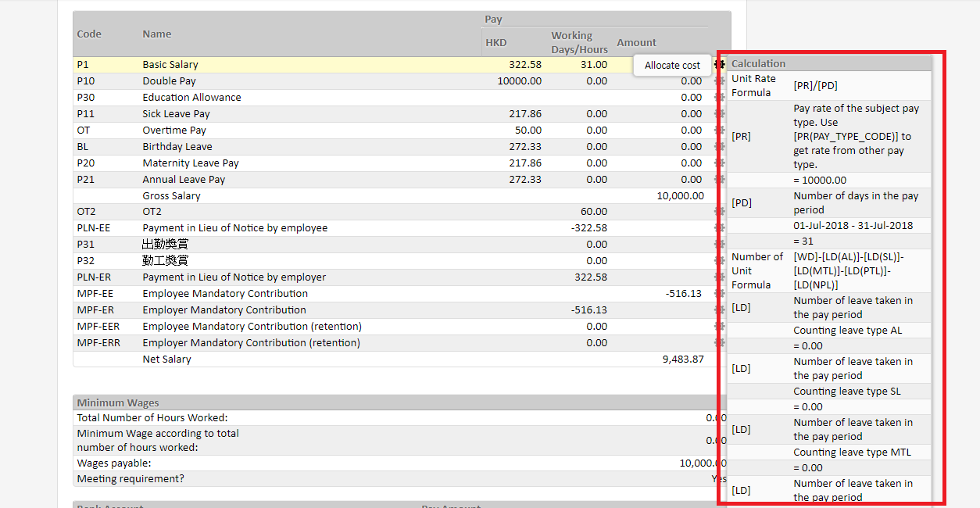This screenshot has height=508, width=980.
Task: Click the 60.00 value in OT2 row
Action: click(594, 212)
